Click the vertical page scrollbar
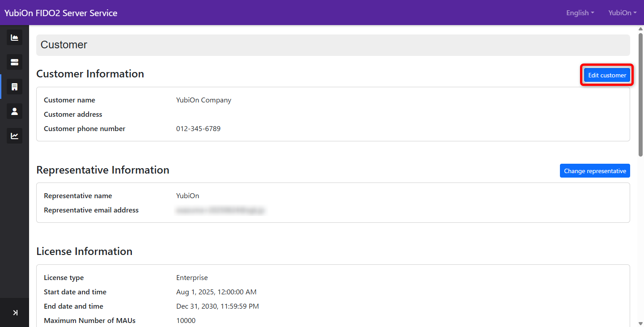Viewport: 644px width, 327px height. point(640,94)
